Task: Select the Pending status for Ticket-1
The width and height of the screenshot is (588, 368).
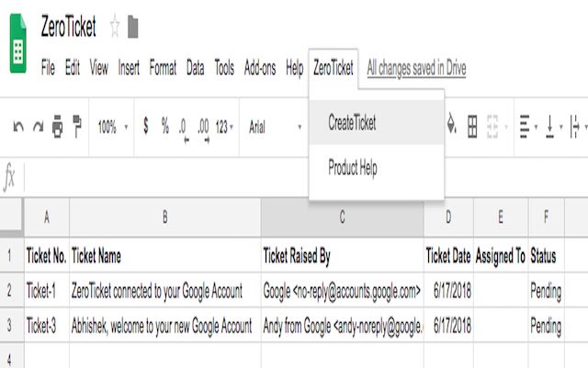Action: pos(546,291)
